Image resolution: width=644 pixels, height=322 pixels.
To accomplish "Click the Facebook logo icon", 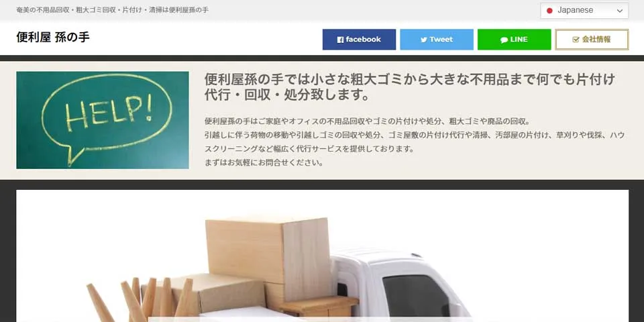I will click(x=340, y=40).
